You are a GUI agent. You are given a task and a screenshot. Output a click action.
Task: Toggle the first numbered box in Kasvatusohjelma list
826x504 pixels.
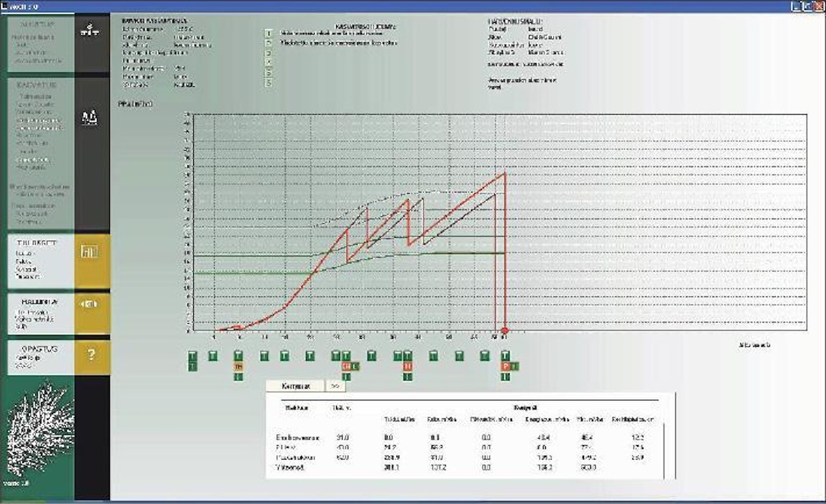pyautogui.click(x=268, y=33)
